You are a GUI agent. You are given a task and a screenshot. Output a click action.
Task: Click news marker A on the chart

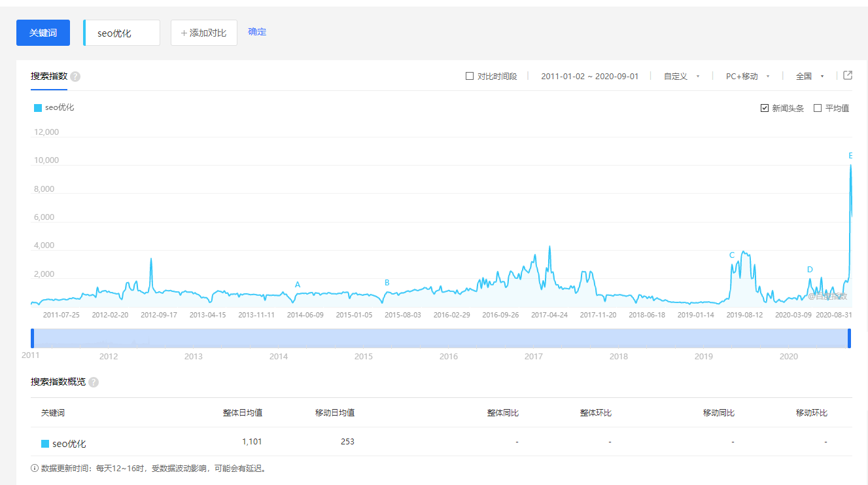(x=298, y=285)
